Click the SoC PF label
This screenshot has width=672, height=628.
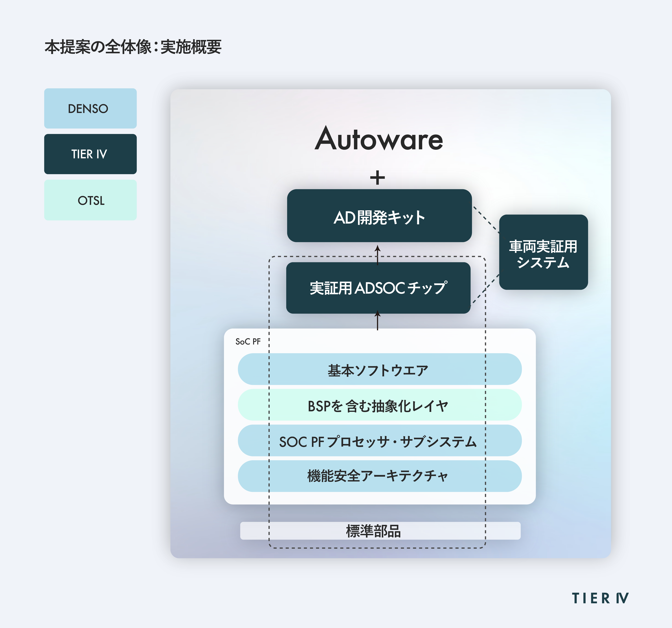pos(248,341)
